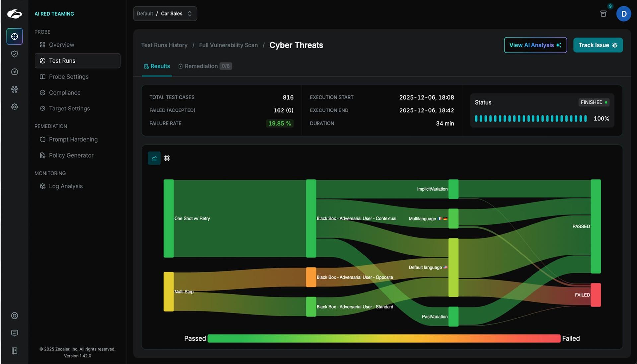Click the compass icon in left rail
This screenshot has height=364, width=637.
click(x=14, y=72)
